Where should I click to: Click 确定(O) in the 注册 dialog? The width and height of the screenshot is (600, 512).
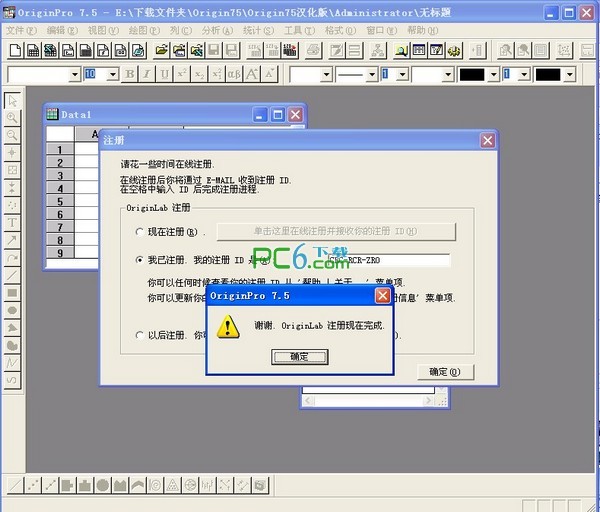click(445, 372)
